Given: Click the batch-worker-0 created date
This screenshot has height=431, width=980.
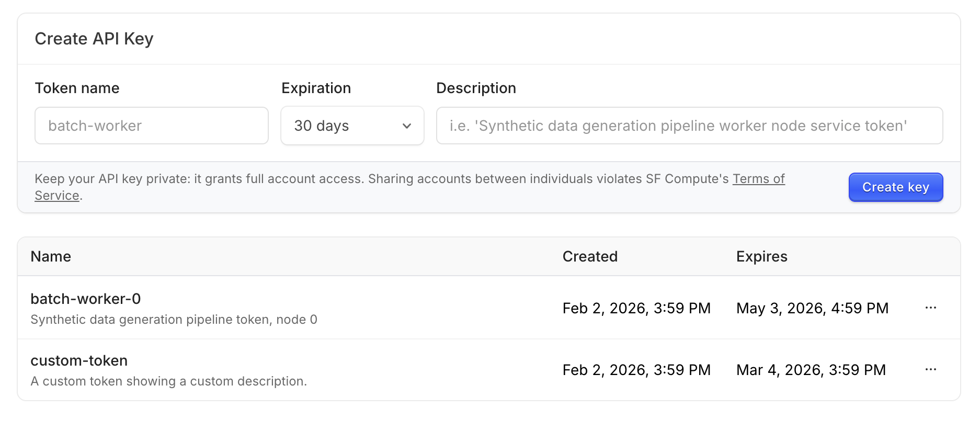Looking at the screenshot, I should 636,308.
